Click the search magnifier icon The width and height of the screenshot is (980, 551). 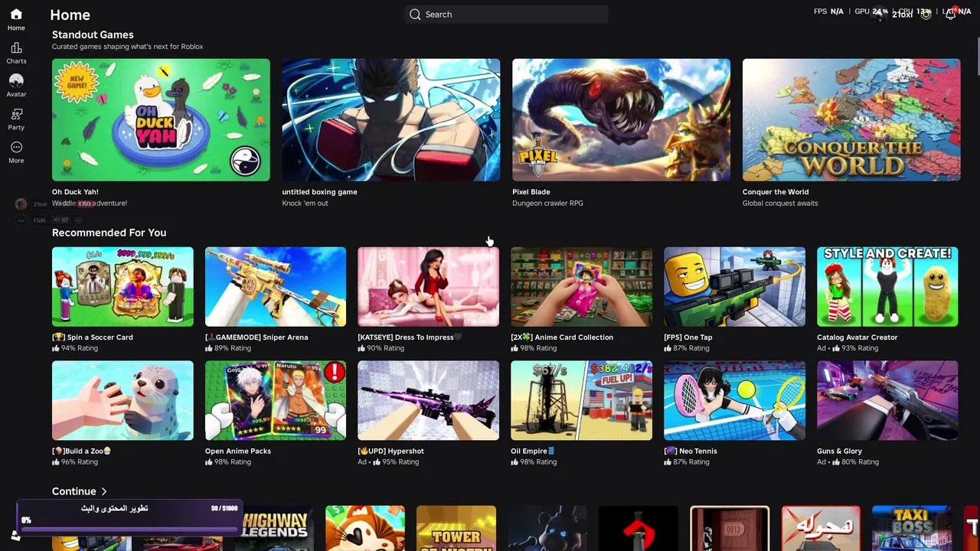click(x=415, y=15)
